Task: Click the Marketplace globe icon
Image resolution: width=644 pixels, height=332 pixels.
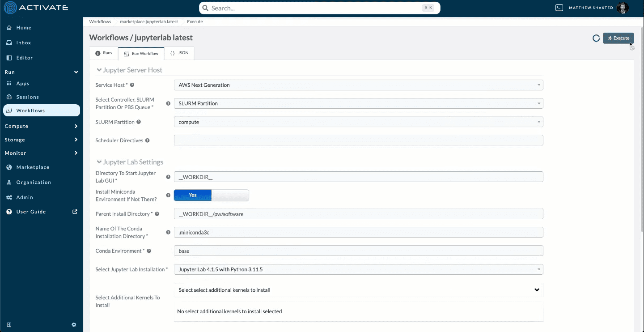Action: [x=9, y=167]
